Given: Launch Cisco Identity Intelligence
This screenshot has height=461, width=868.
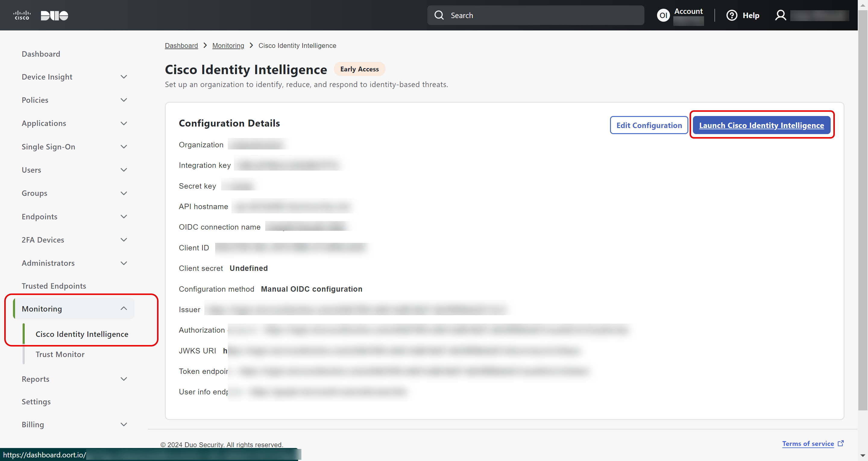Looking at the screenshot, I should 761,125.
